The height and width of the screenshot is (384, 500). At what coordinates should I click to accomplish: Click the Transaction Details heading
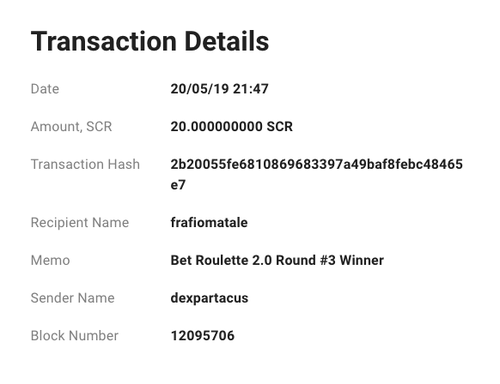(150, 41)
